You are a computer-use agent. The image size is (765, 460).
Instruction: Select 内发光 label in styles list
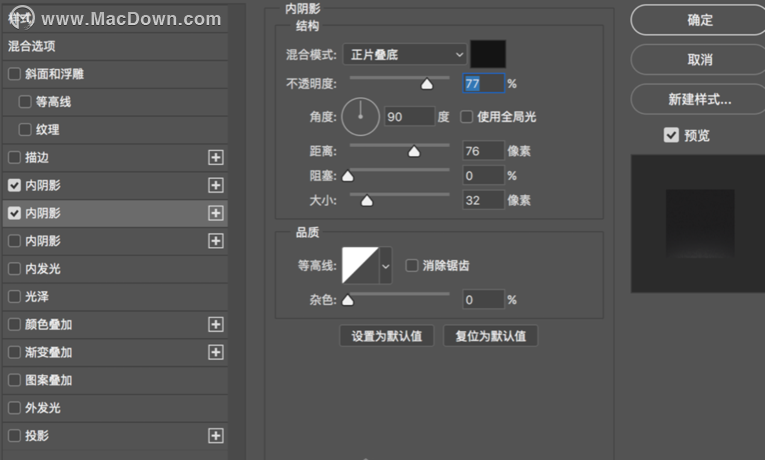42,269
